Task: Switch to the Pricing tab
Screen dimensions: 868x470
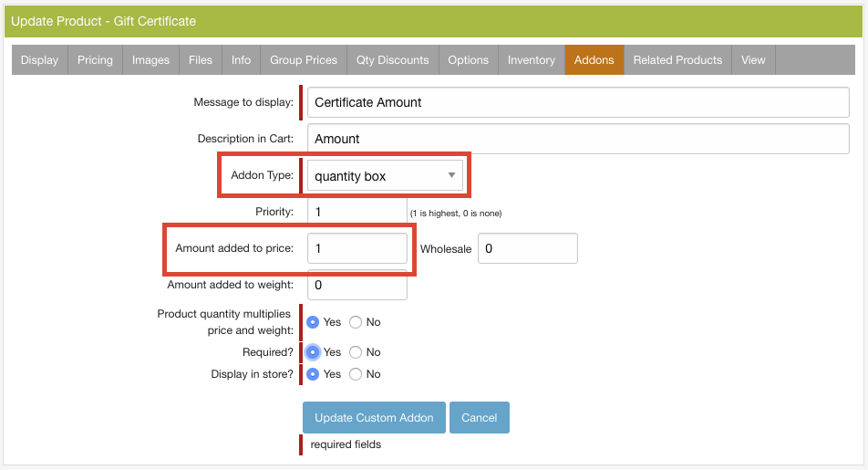Action: click(95, 60)
